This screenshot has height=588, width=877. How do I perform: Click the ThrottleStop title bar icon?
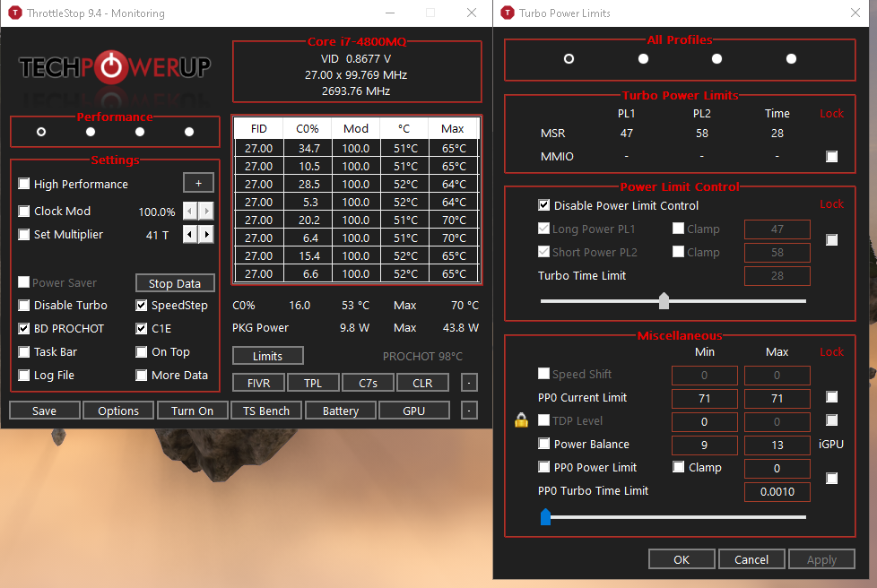point(14,13)
